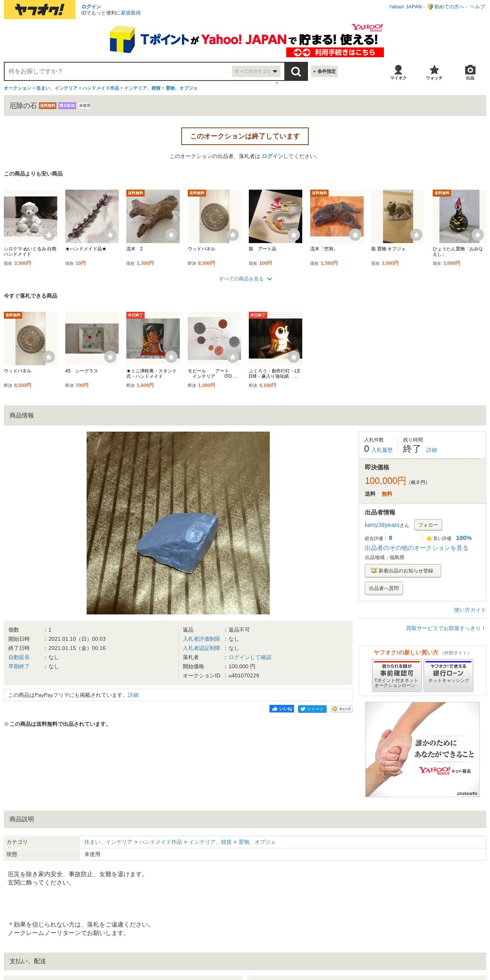Click the Facebook いいね button
The image size is (490, 980).
click(x=282, y=709)
